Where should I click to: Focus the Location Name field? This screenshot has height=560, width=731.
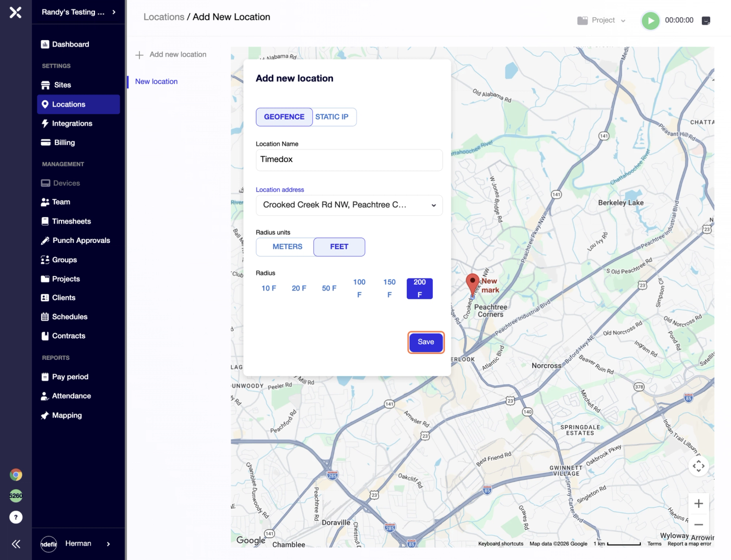pyautogui.click(x=349, y=160)
